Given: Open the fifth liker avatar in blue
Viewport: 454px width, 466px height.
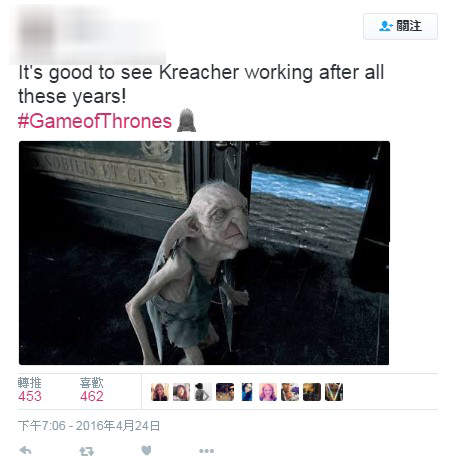Looking at the screenshot, I should [246, 392].
